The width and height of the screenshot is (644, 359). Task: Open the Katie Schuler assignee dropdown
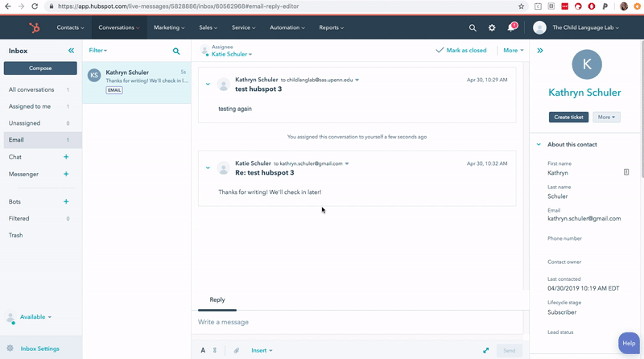point(232,54)
